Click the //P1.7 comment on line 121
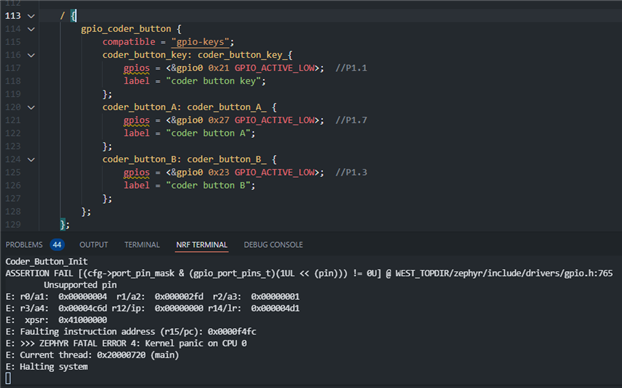The height and width of the screenshot is (388, 622). pyautogui.click(x=351, y=120)
